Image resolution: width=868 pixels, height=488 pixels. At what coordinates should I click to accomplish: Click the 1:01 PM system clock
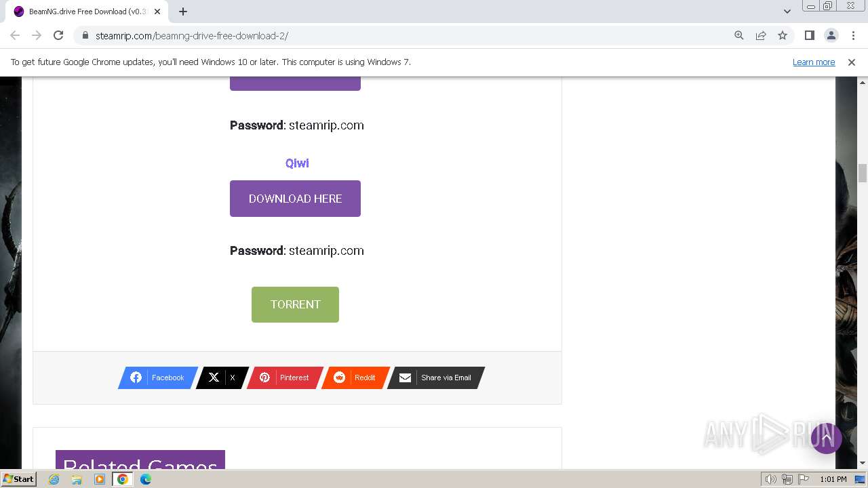tap(833, 479)
